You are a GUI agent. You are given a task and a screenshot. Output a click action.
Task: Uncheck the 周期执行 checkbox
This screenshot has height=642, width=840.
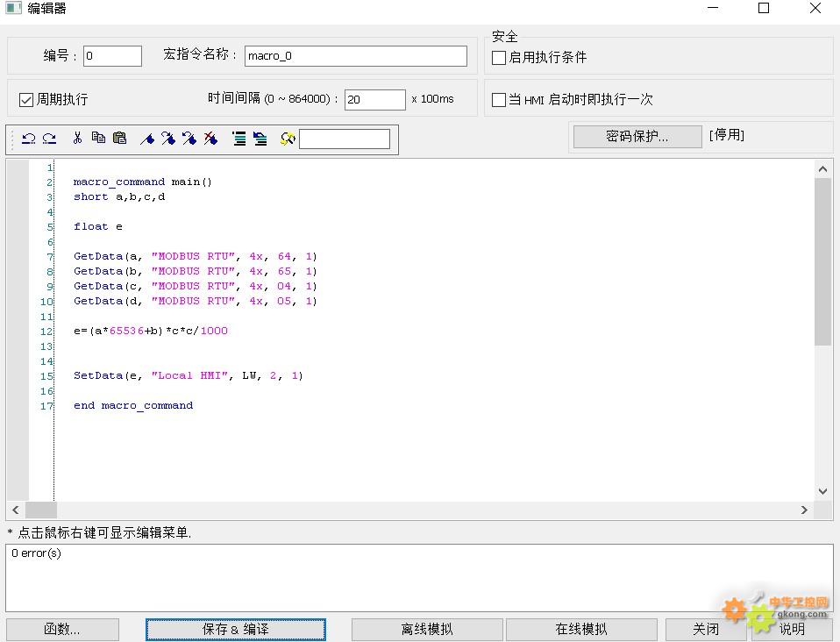point(26,100)
